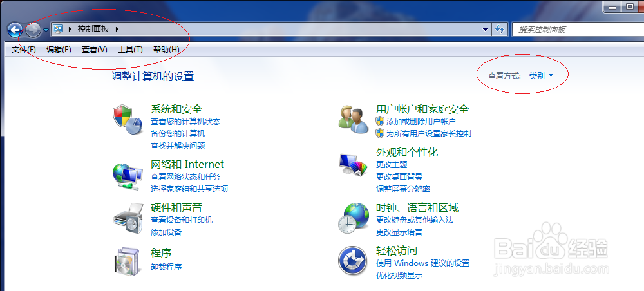
Task: Open 优化视频显示 link
Action: (399, 276)
